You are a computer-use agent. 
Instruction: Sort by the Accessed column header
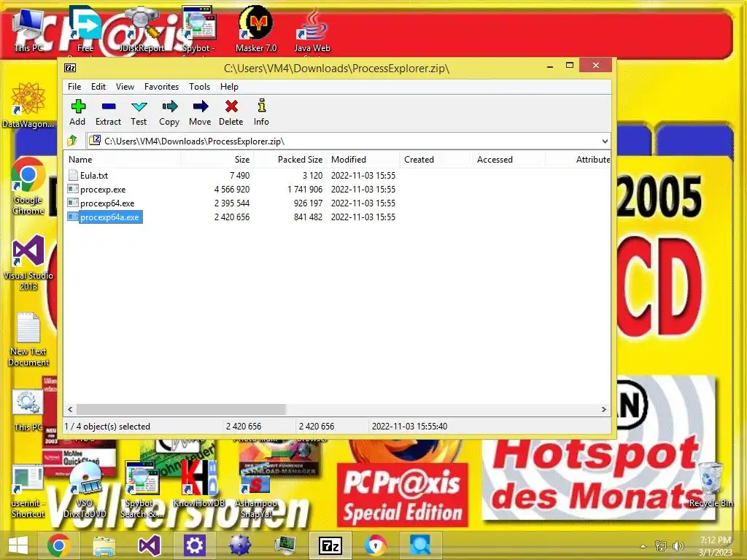point(508,160)
